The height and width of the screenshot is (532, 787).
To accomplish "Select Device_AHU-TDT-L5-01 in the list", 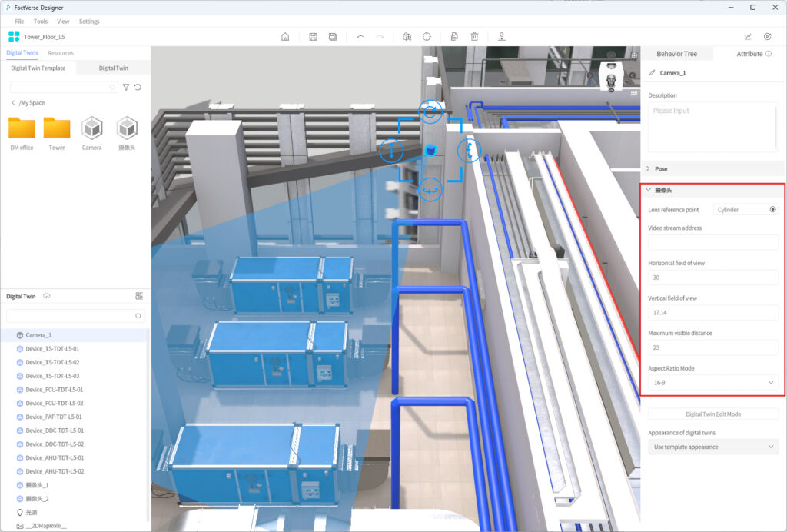I will [75, 457].
